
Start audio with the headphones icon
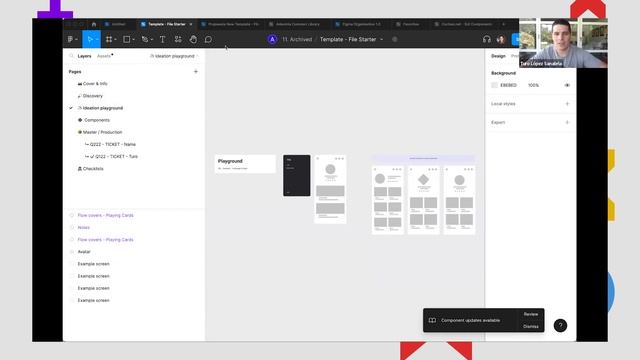pos(487,39)
